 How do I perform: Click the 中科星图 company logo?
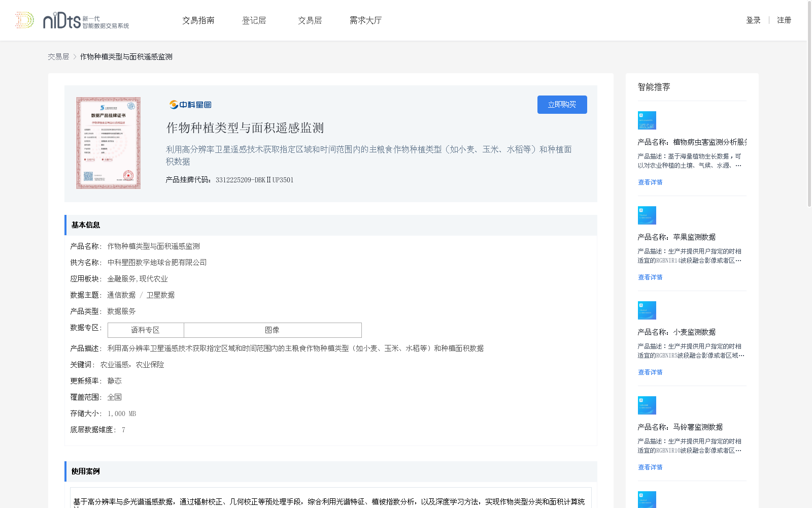coord(190,105)
